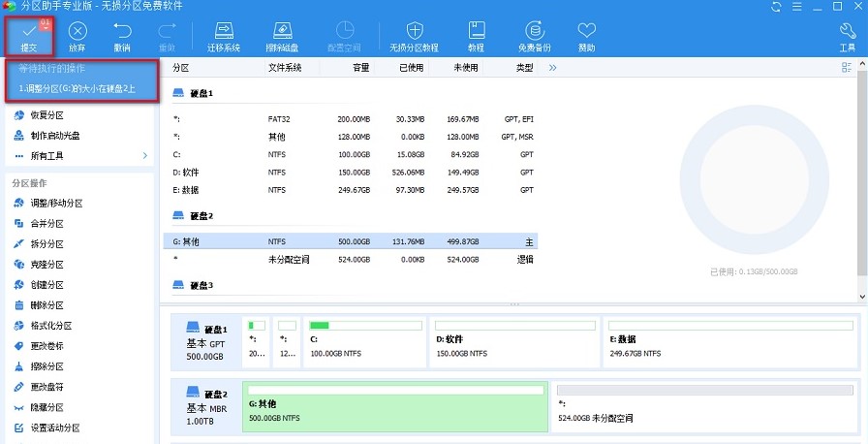Open the 工具 tools menu icon
The height and width of the screenshot is (444, 868).
pos(847,36)
